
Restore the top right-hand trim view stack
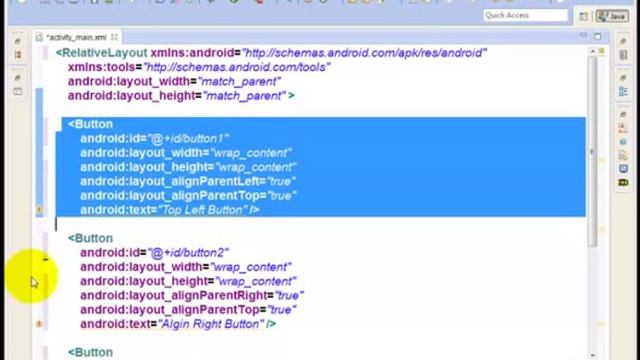(623, 41)
